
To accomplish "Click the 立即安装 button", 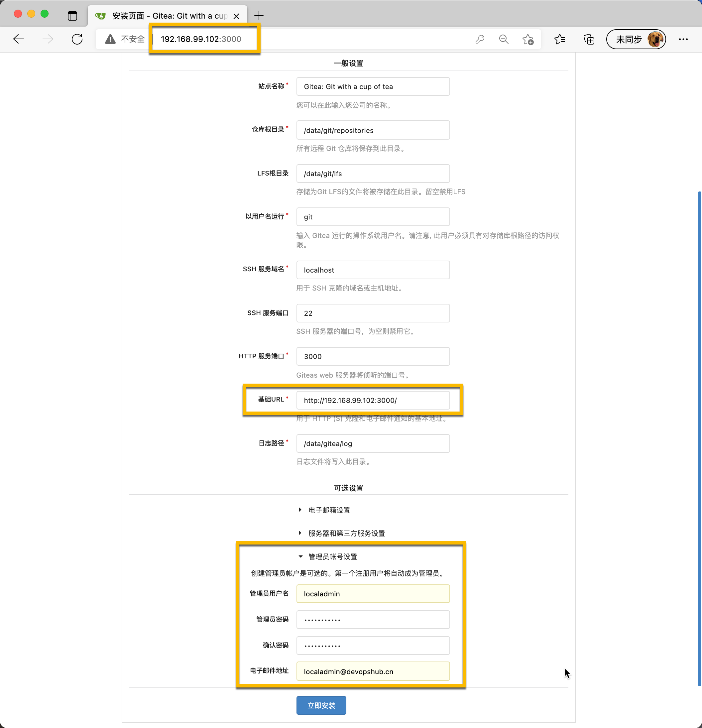I will (321, 705).
